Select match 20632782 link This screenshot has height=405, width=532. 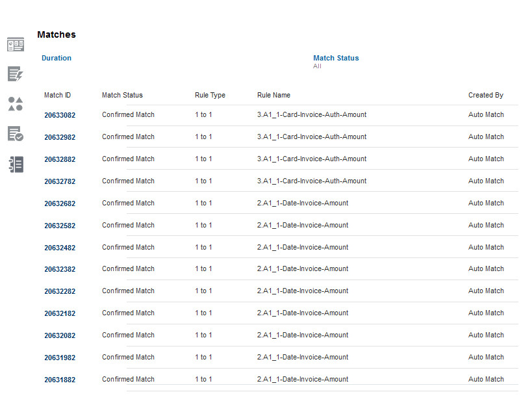[60, 182]
